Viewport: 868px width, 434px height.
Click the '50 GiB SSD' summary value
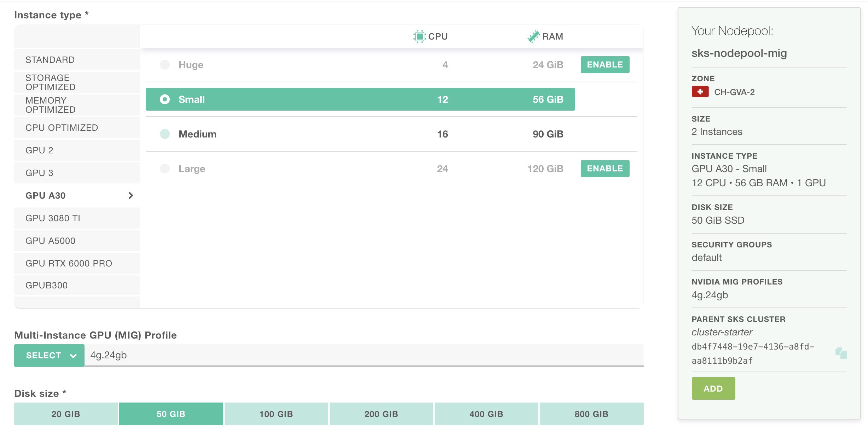click(718, 221)
